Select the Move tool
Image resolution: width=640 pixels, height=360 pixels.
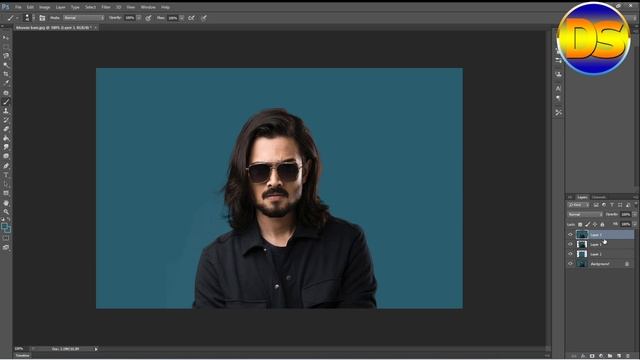[6, 38]
